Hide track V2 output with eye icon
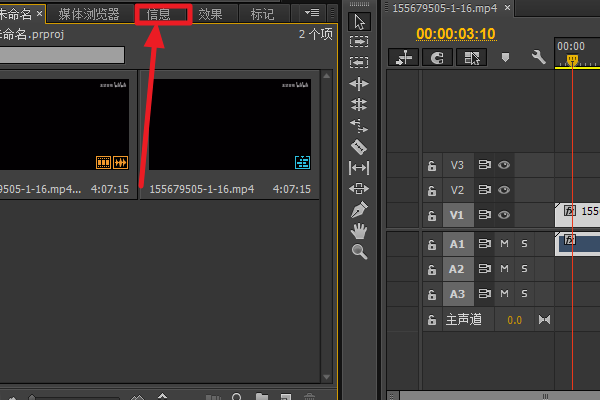This screenshot has height=400, width=600. click(x=504, y=190)
